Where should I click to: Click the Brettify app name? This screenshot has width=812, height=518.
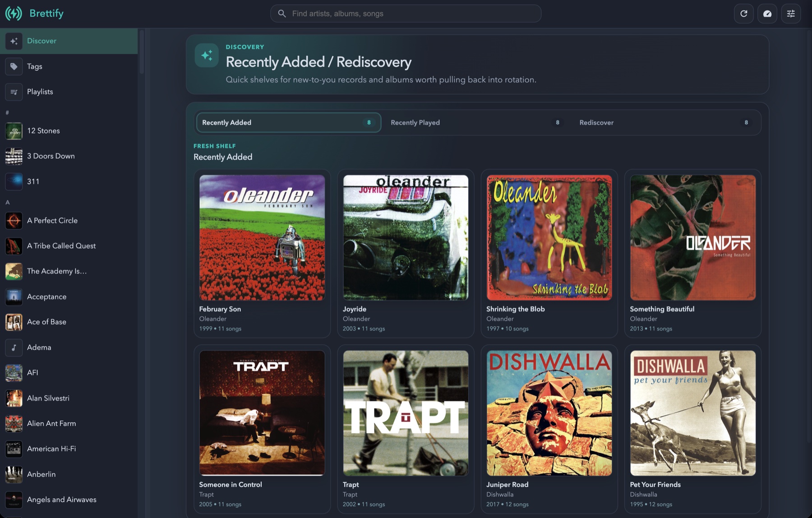click(46, 14)
